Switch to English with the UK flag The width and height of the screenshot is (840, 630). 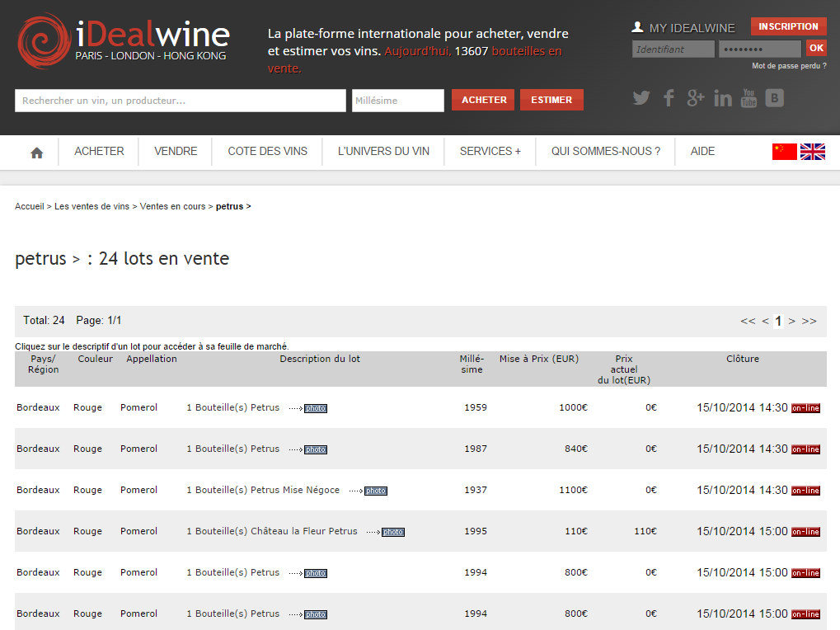(x=813, y=152)
